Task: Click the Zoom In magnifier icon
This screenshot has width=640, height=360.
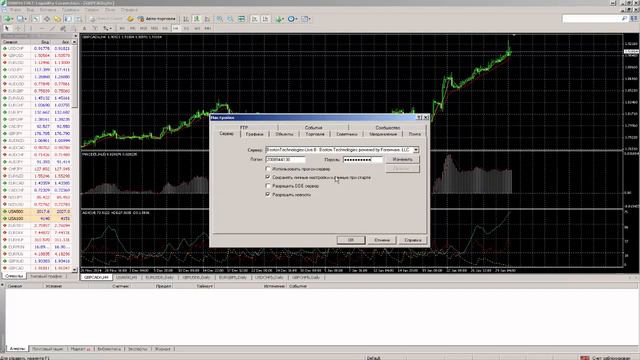Action: coord(220,19)
